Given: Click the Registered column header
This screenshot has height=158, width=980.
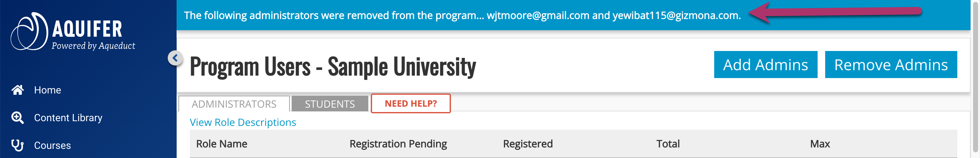Looking at the screenshot, I should (528, 144).
